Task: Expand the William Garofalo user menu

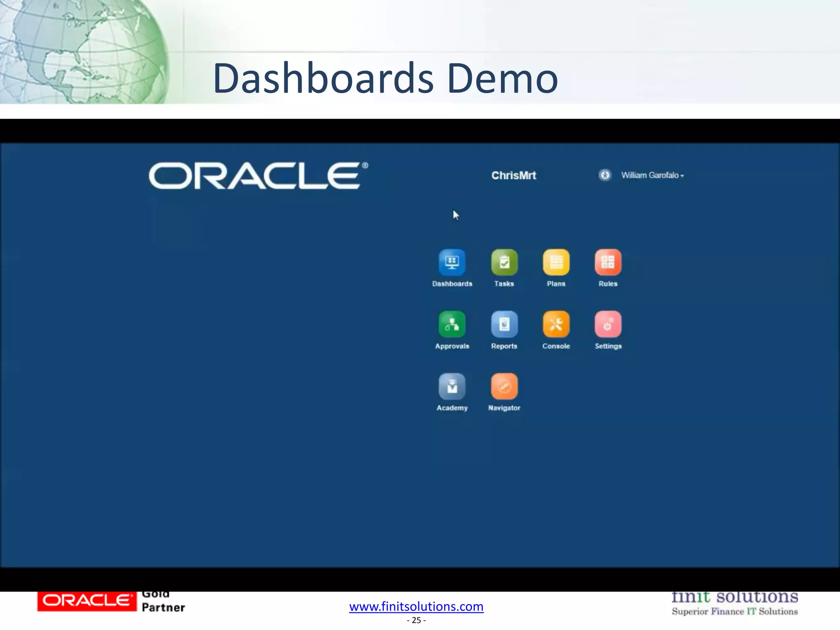Action: pos(652,175)
